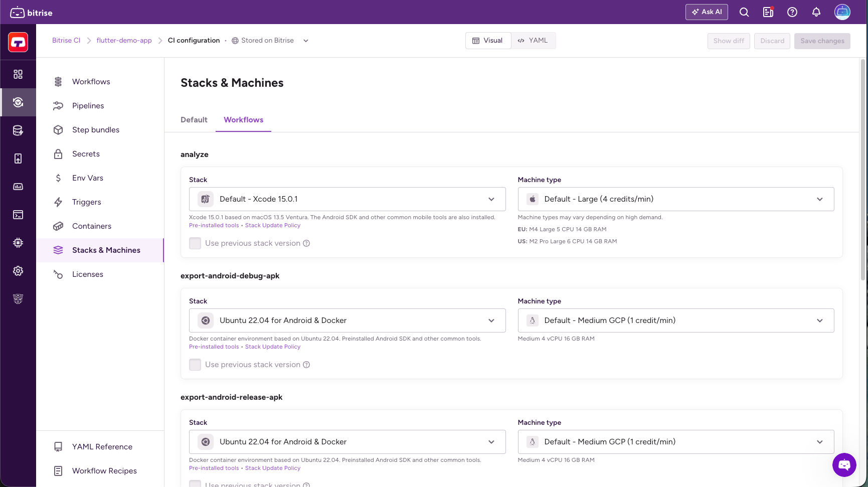Open Containers in the sidebar
The height and width of the screenshot is (487, 868).
coord(100,226)
